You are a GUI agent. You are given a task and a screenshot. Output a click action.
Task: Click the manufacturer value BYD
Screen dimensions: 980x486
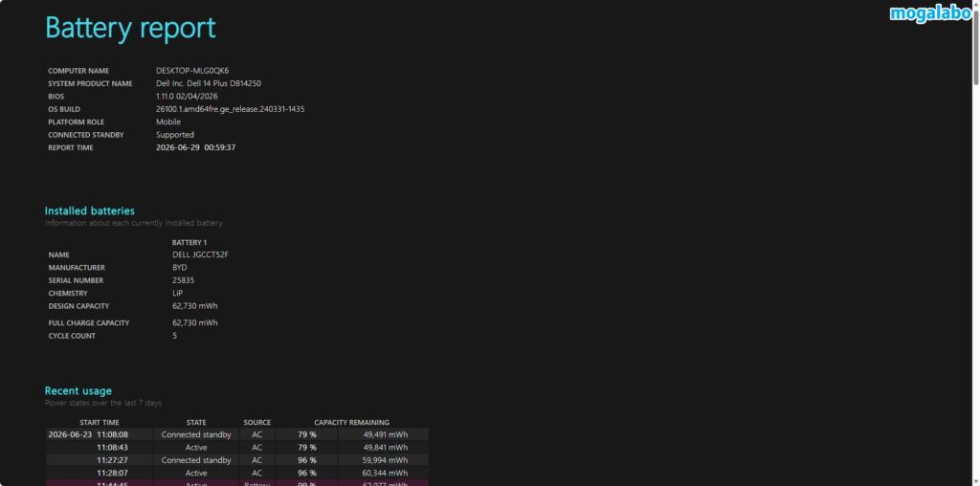point(179,267)
